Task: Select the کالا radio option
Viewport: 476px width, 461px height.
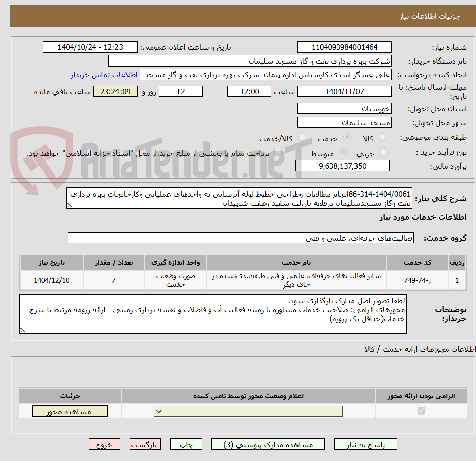Action: click(x=382, y=137)
